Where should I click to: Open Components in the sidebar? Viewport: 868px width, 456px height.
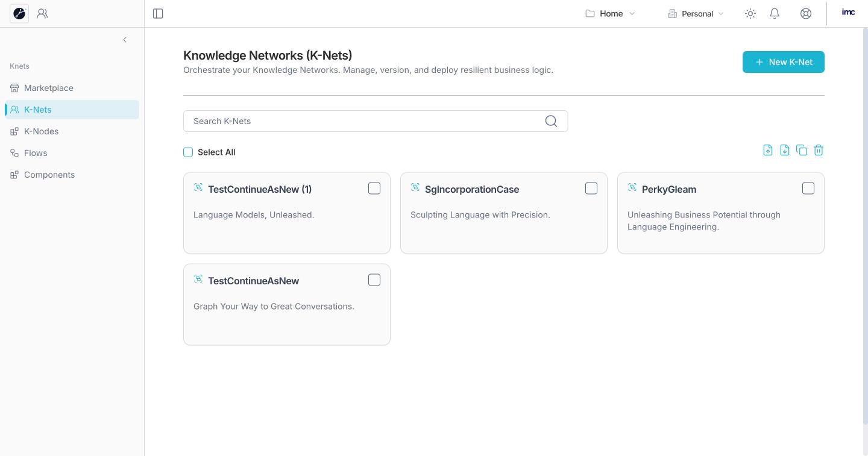coord(72,175)
